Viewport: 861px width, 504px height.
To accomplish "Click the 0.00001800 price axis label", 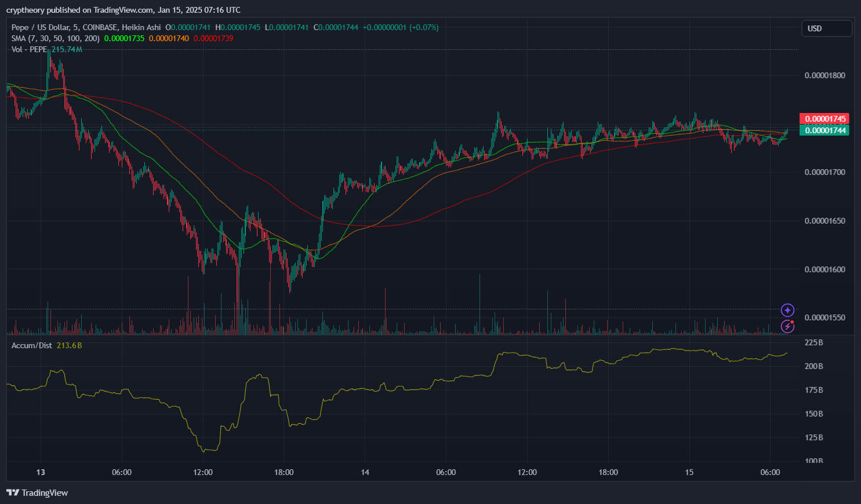I will tap(824, 75).
